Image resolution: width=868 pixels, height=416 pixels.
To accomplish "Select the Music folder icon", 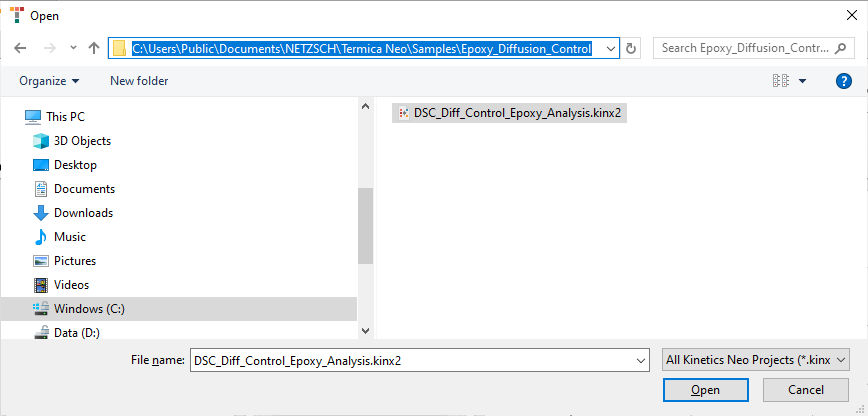I will 41,237.
